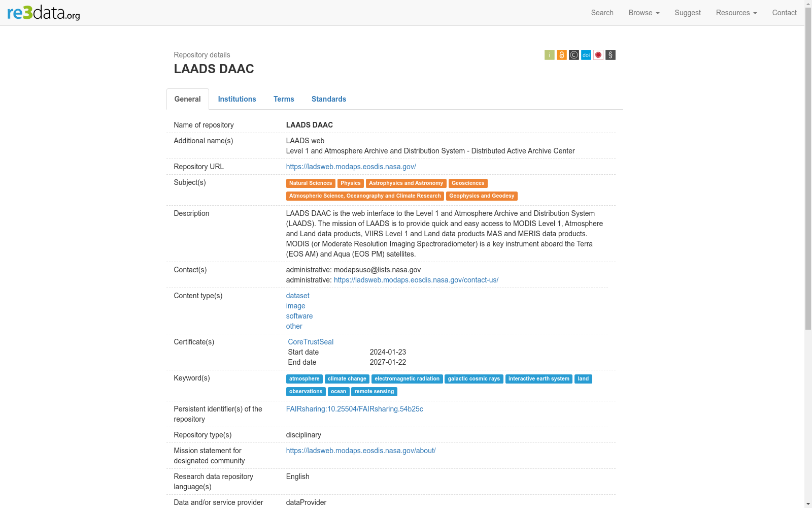Click the green additional information badge icon
This screenshot has width=812, height=508.
(549, 55)
